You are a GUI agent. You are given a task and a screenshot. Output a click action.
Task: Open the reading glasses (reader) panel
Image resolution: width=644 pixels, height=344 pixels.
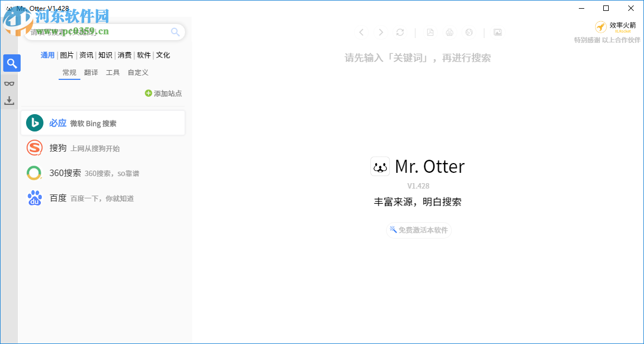coord(9,82)
